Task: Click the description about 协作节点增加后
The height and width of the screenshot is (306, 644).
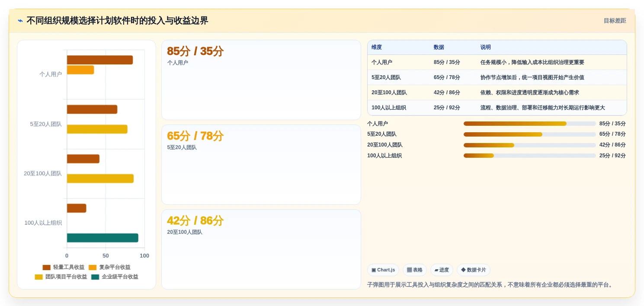Action: coord(532,77)
